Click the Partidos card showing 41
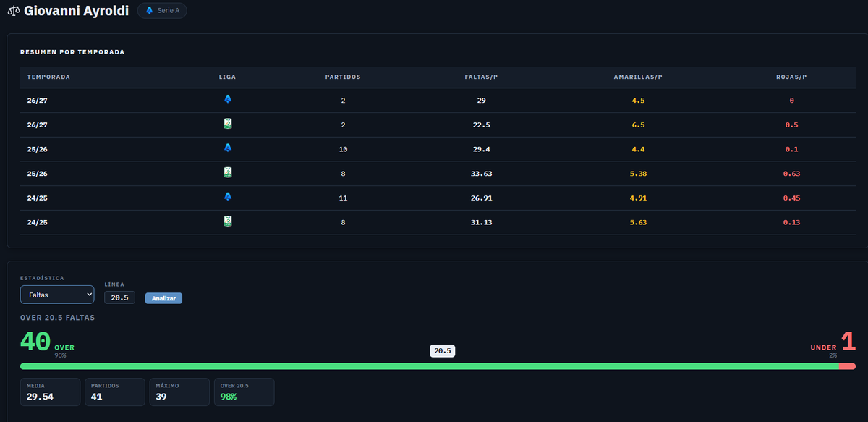Image resolution: width=868 pixels, height=422 pixels. click(115, 392)
